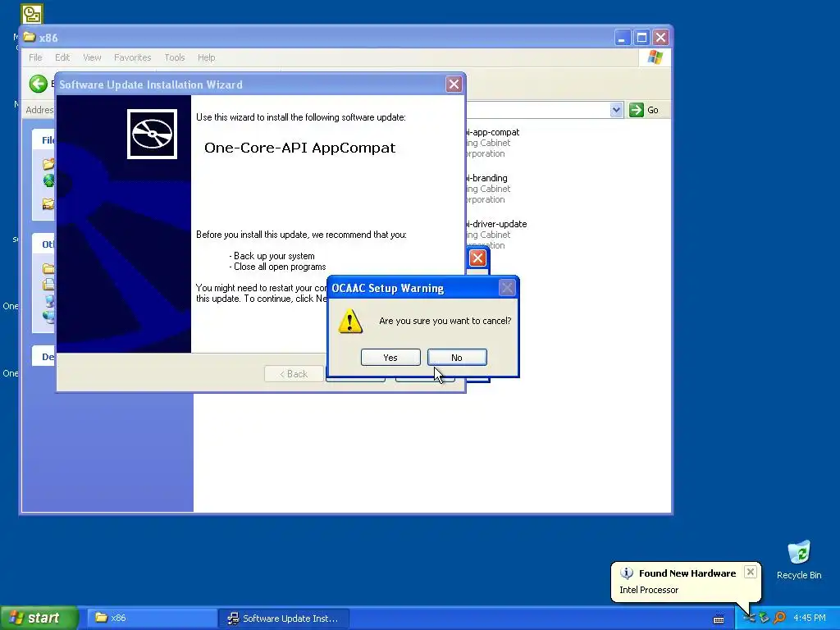Click the desktop icon at top-left corner
Viewport: 840px width, 630px height.
(32, 13)
